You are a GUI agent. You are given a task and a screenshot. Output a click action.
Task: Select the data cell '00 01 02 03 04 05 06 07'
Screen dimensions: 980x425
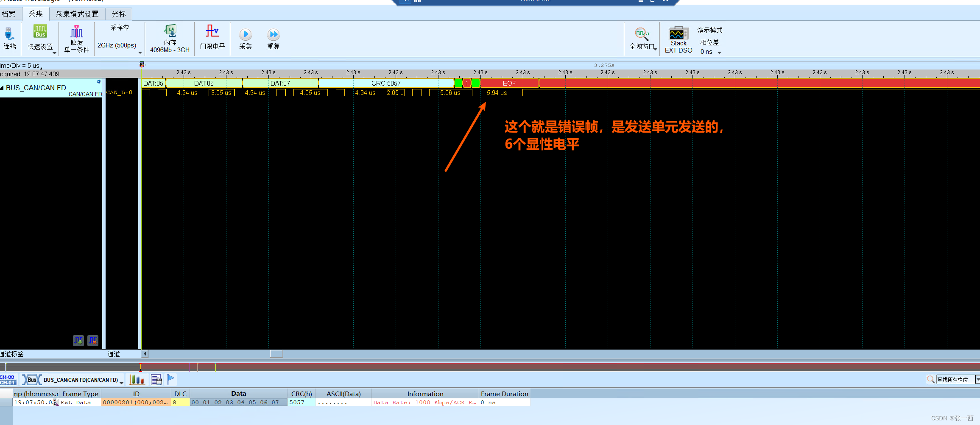[x=239, y=403]
